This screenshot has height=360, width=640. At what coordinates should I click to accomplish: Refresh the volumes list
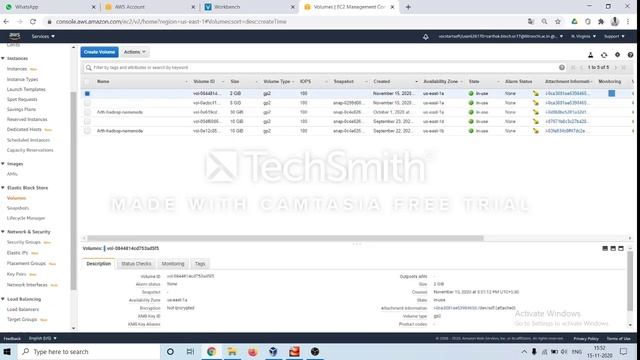coord(604,55)
